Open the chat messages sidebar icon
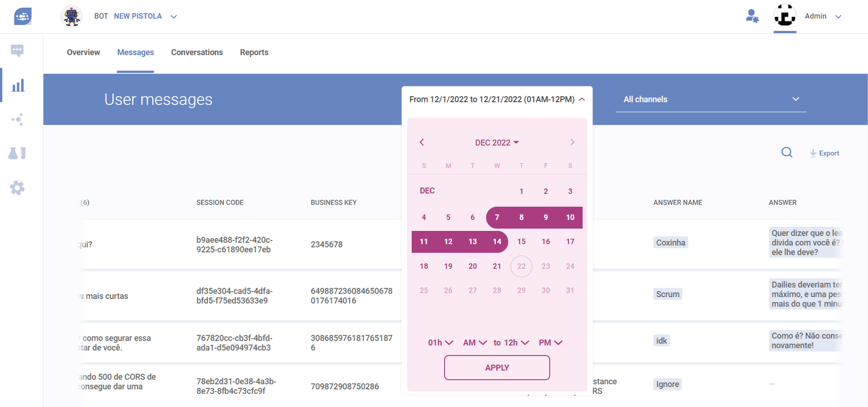868x407 pixels. (x=17, y=51)
